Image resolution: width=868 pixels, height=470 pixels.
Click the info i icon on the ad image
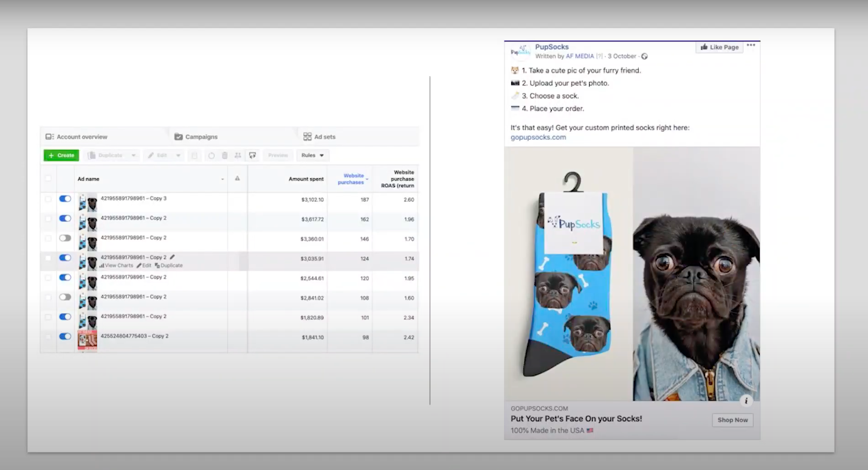[x=746, y=401]
